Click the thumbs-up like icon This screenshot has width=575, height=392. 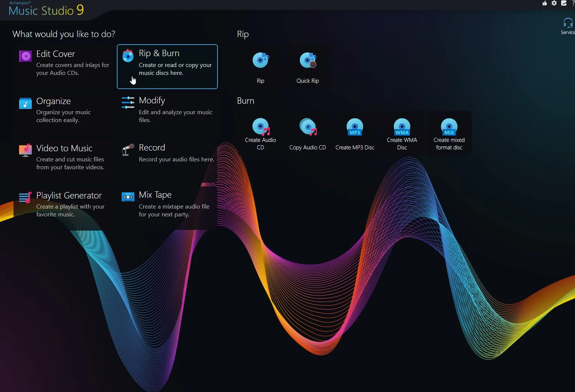545,3
